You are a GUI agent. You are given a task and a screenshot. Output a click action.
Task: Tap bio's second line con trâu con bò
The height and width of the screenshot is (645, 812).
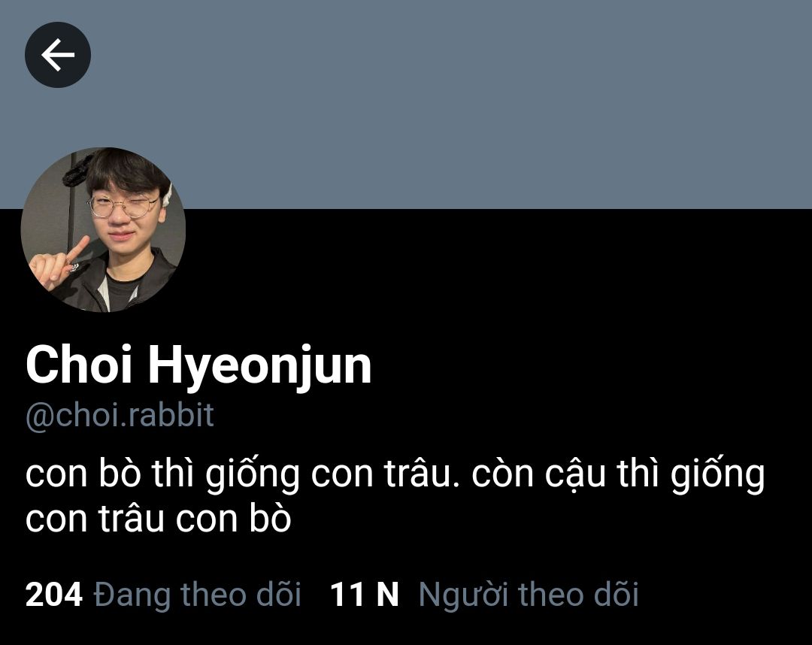click(159, 519)
